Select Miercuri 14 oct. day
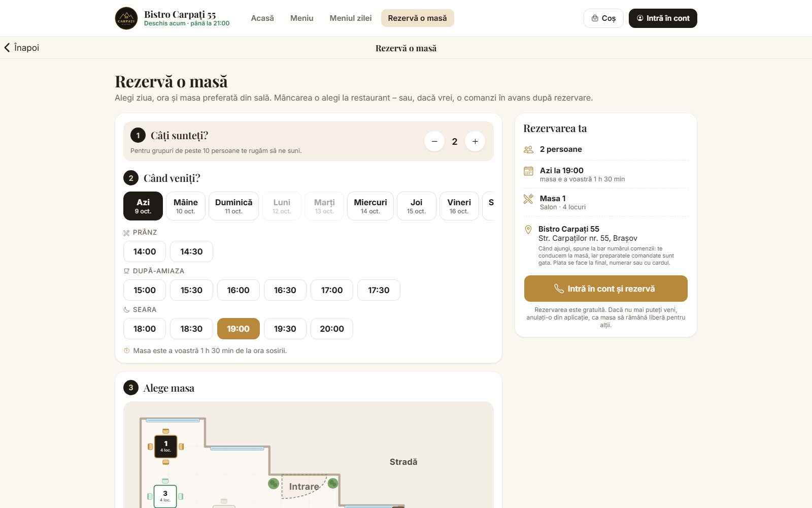 370,206
